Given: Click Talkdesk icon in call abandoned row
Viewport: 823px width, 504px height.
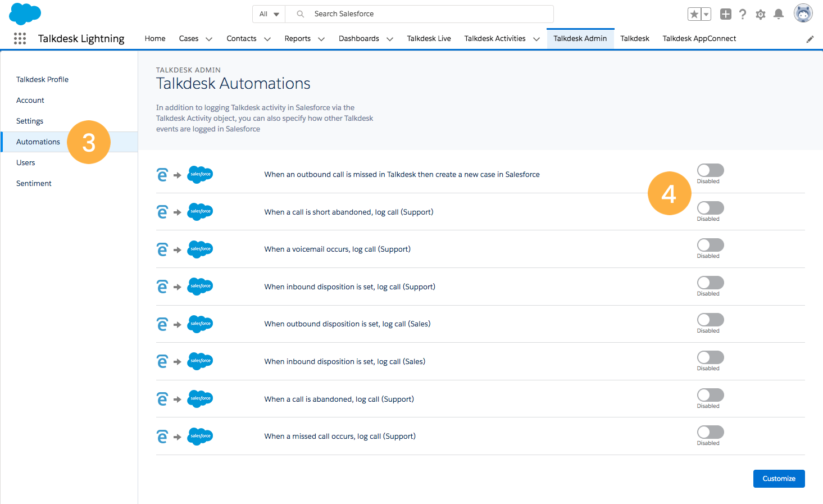Looking at the screenshot, I should click(162, 399).
